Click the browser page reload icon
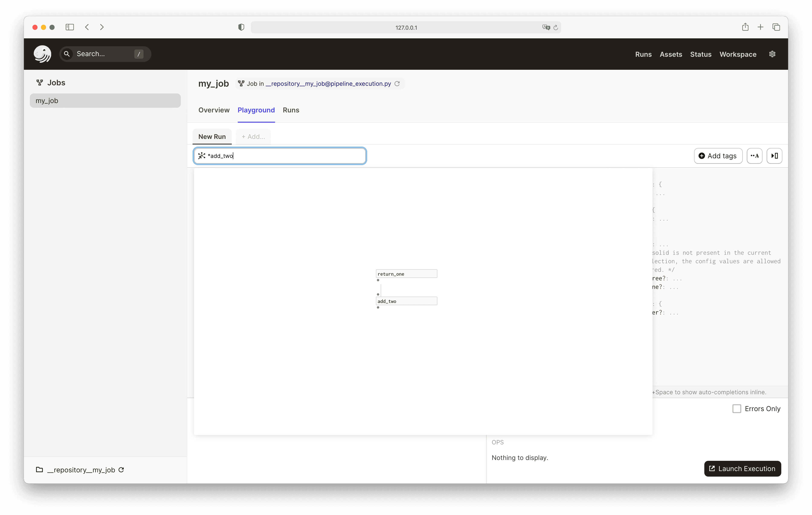Image resolution: width=812 pixels, height=515 pixels. click(556, 27)
